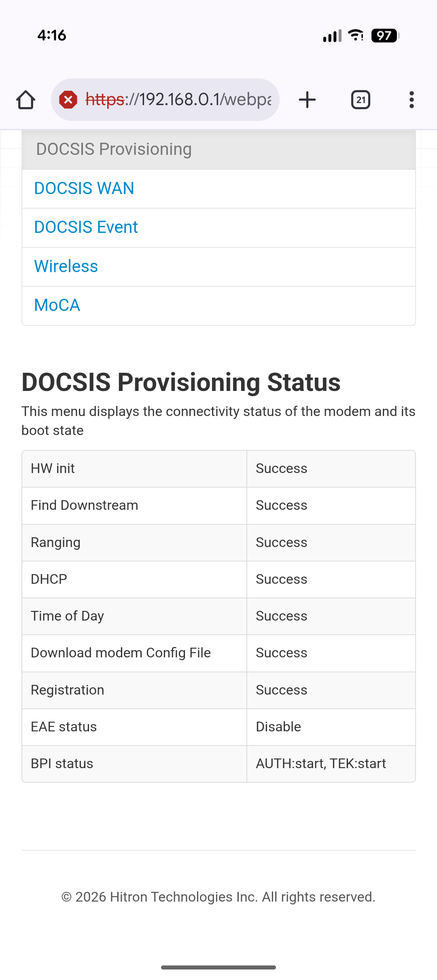Tap the battery indicator in status bar
Screen dimensions: 437x980
(385, 36)
